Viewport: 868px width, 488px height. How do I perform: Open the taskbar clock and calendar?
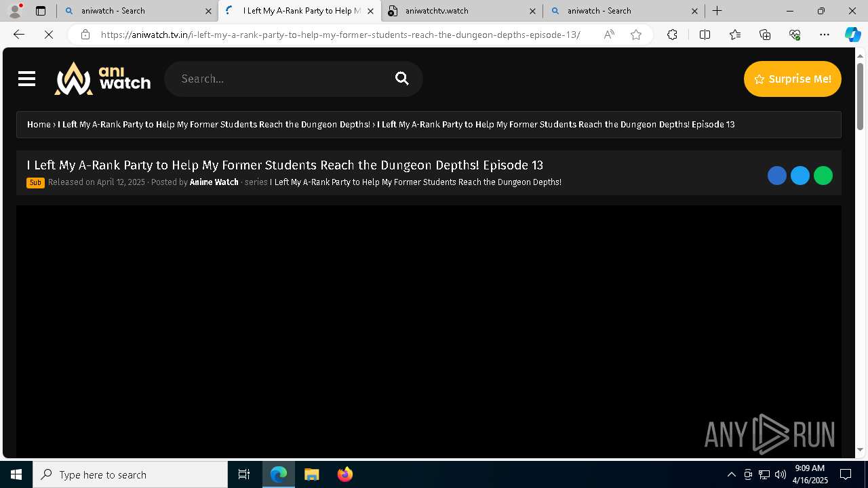point(811,474)
